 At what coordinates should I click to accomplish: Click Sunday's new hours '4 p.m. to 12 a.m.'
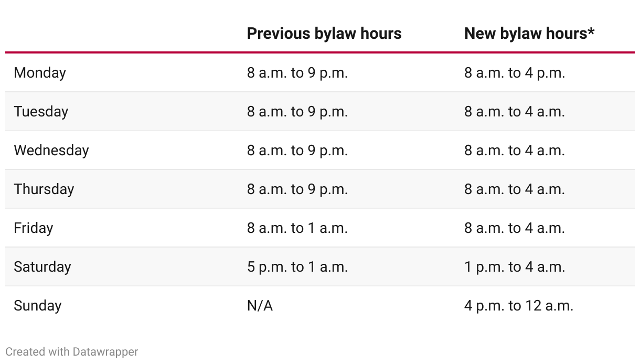click(x=519, y=306)
